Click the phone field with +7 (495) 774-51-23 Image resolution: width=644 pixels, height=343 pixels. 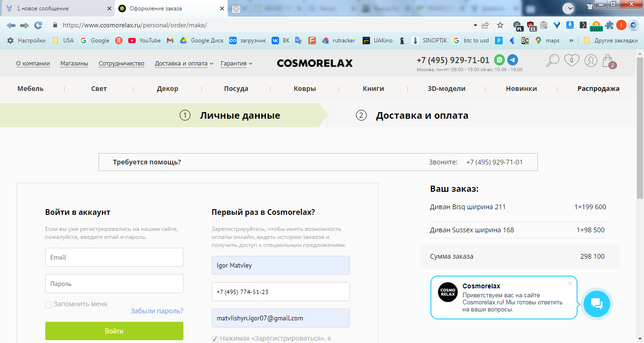[x=281, y=292]
